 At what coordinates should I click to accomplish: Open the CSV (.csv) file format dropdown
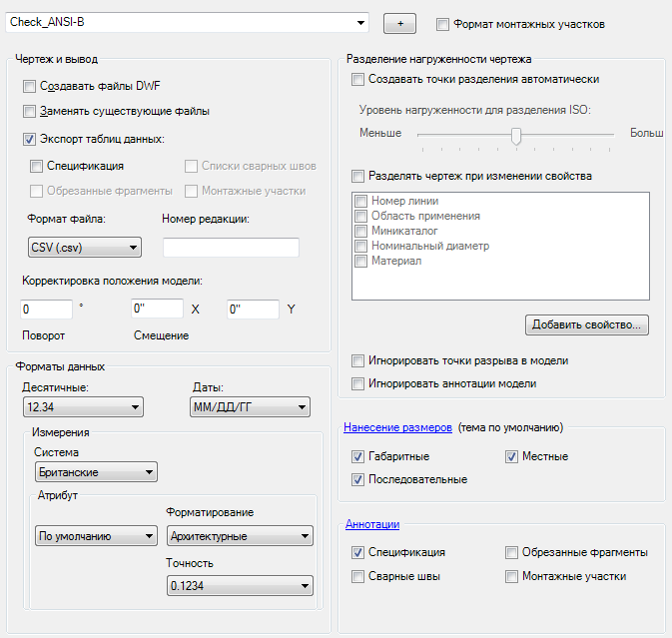tap(85, 247)
